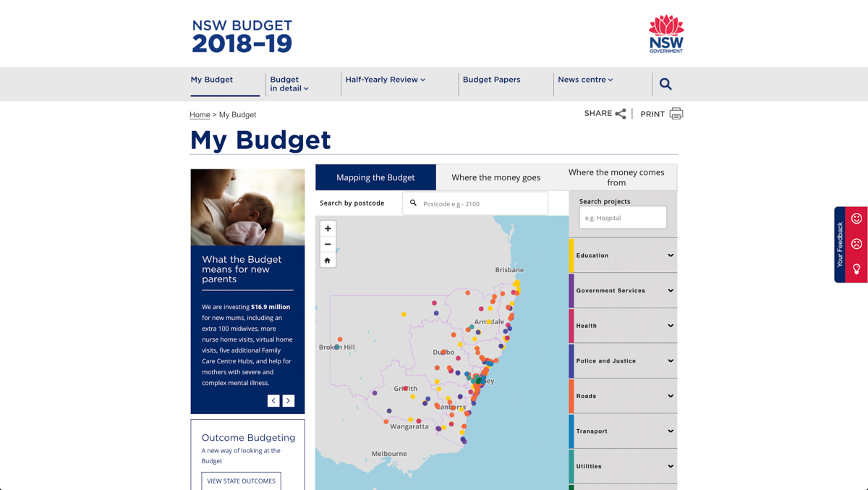
Task: Expand the Health category
Action: 624,326
